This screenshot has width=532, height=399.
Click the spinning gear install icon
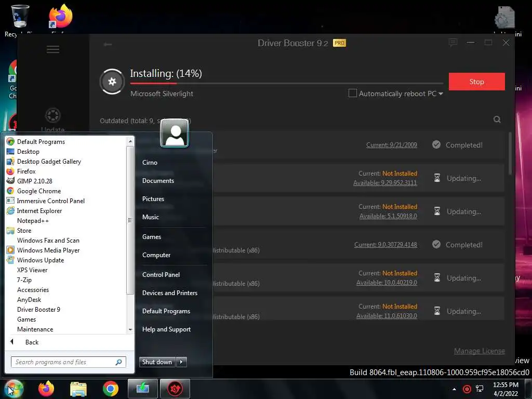point(112,82)
